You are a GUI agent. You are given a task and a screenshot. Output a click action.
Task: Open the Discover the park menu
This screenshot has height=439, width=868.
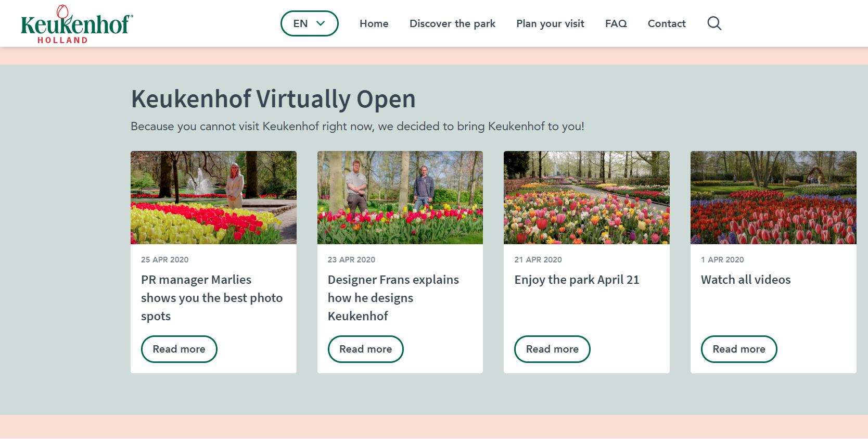(x=452, y=23)
